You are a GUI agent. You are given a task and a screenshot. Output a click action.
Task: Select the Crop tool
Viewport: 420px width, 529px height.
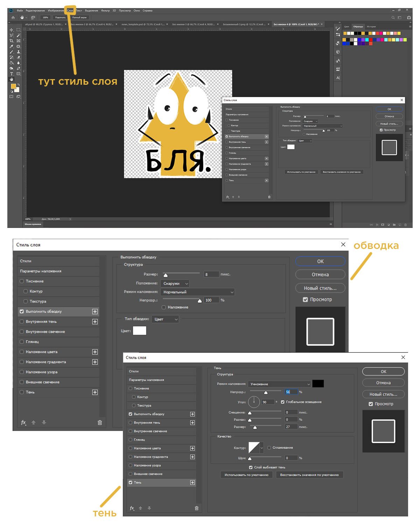point(11,41)
